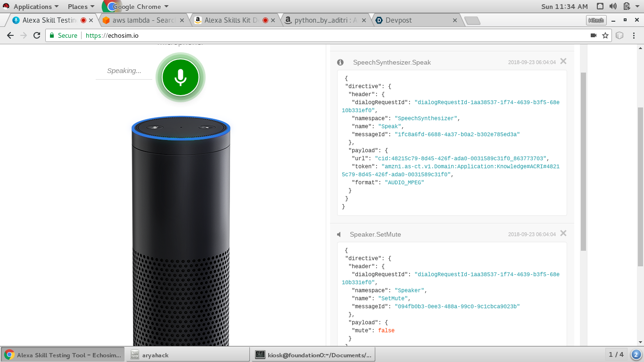This screenshot has height=362, width=644.
Task: Click the green microphone button
Action: 181,77
